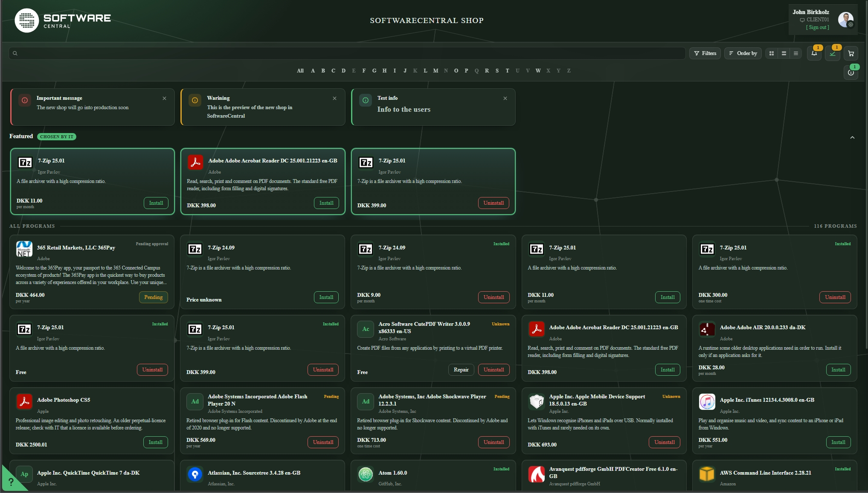Image resolution: width=868 pixels, height=493 pixels.
Task: Uninstall featured 7-Zip 25.01 DKK 399.00
Action: [494, 203]
